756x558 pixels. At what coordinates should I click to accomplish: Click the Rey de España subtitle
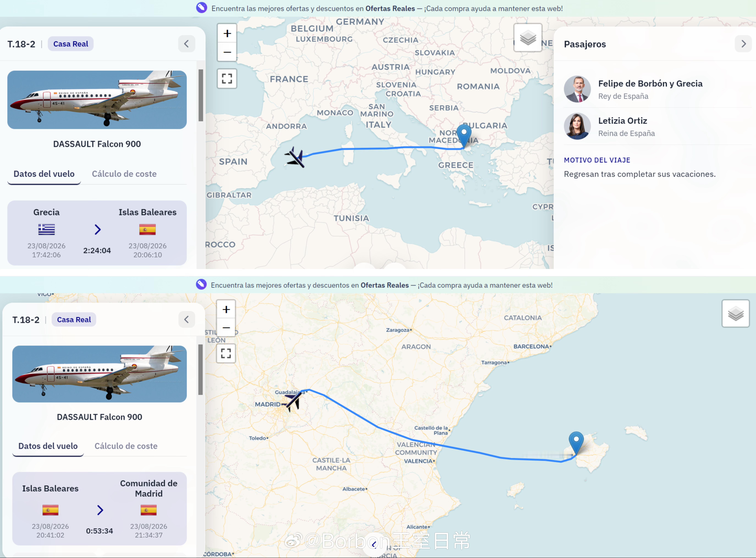click(623, 96)
